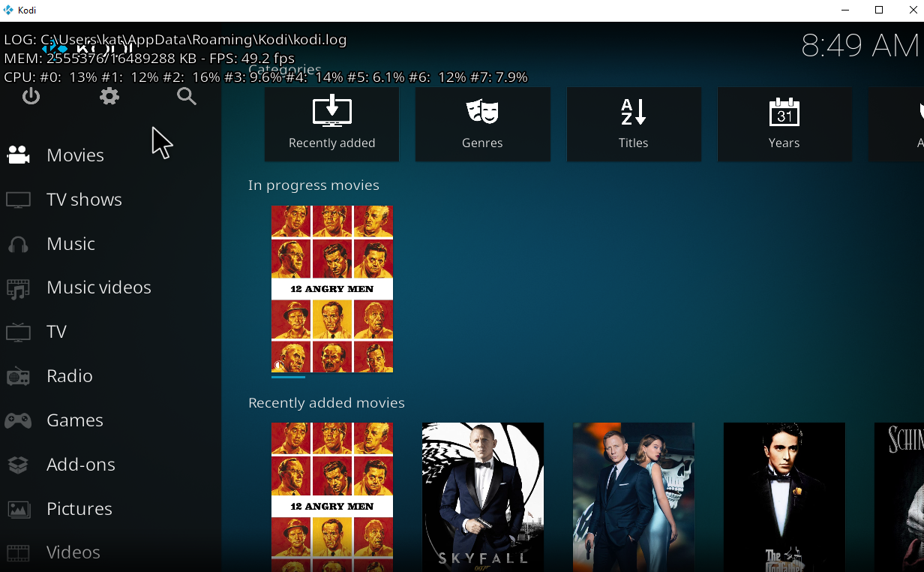Select the Music headphones icon
924x572 pixels.
click(x=18, y=244)
